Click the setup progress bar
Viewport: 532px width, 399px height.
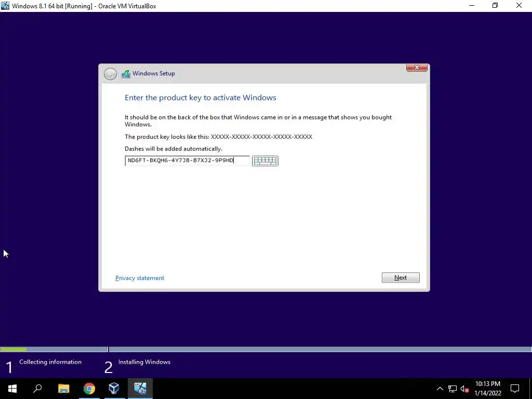click(266, 349)
